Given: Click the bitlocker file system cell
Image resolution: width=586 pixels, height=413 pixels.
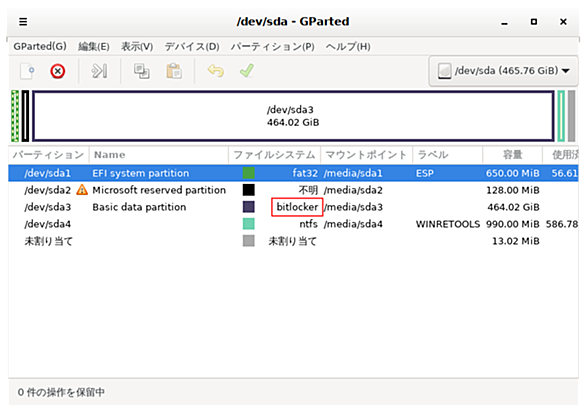Looking at the screenshot, I should click(x=297, y=207).
